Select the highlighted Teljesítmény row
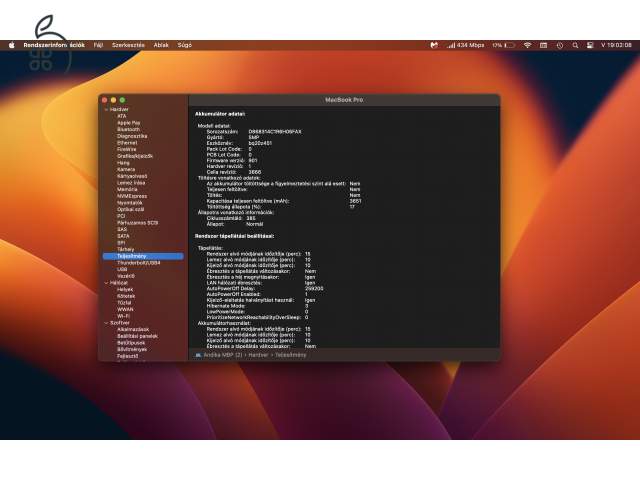The height and width of the screenshot is (480, 640). [x=143, y=256]
